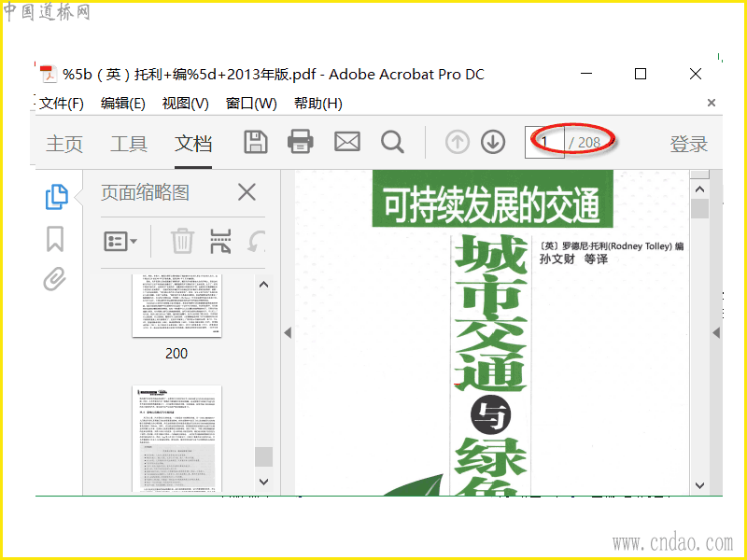This screenshot has height=560, width=747.
Task: Click the 登录 sign-in link
Action: tap(689, 144)
